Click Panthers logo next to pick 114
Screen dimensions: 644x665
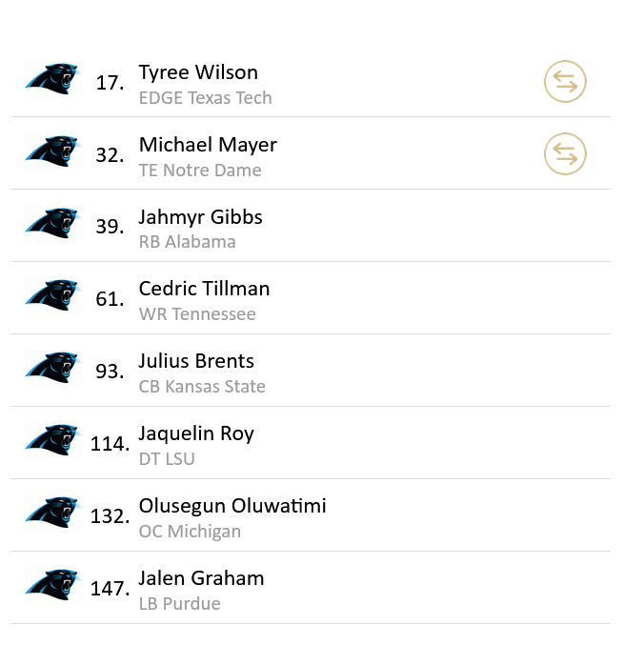click(52, 441)
